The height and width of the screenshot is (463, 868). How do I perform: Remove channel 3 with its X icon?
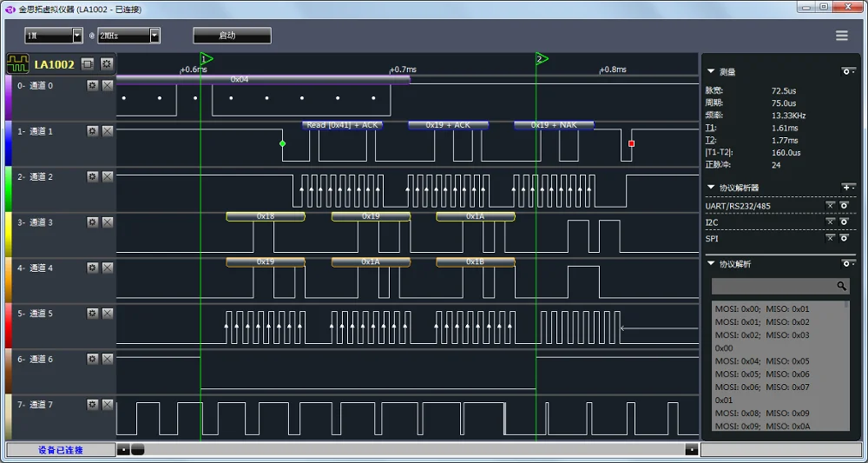108,222
